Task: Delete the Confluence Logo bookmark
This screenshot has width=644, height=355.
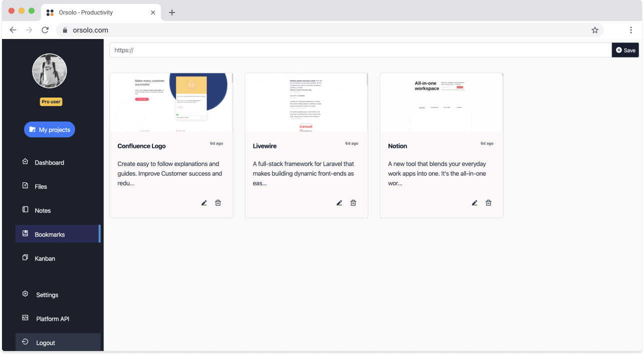Action: 218,202
